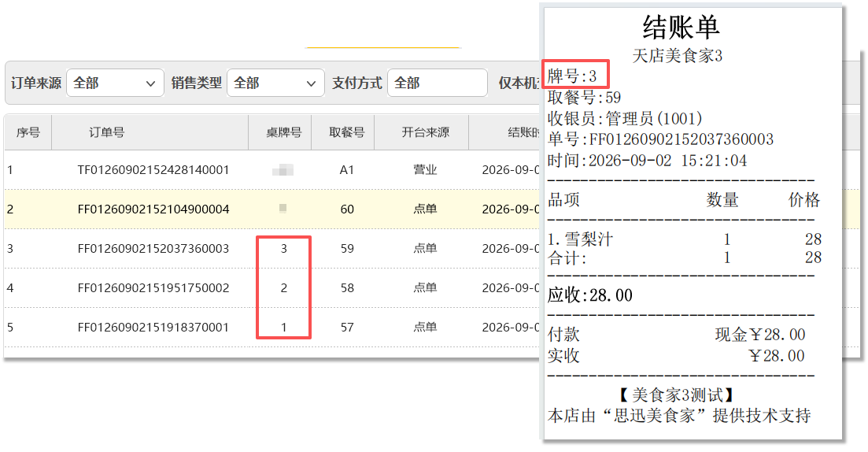This screenshot has height=452, width=868.
Task: Select order FF01260902152037360003
Action: 153,249
